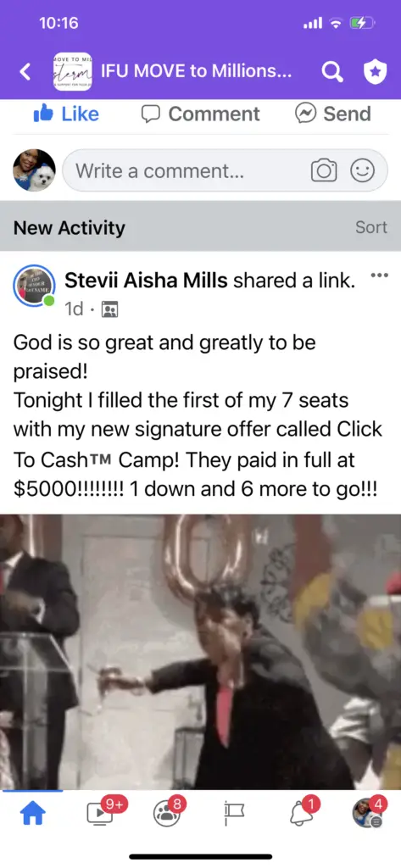Open the shared dancing GIF image
Viewport: 401px width, 868px height.
[200, 652]
